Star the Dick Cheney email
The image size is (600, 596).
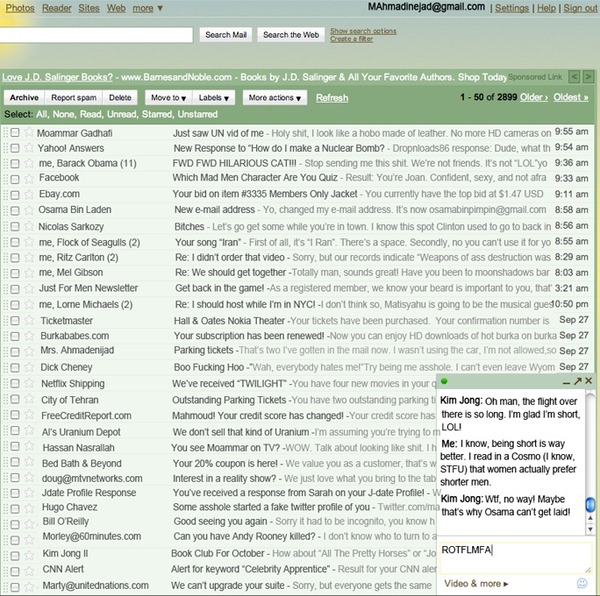tap(29, 367)
